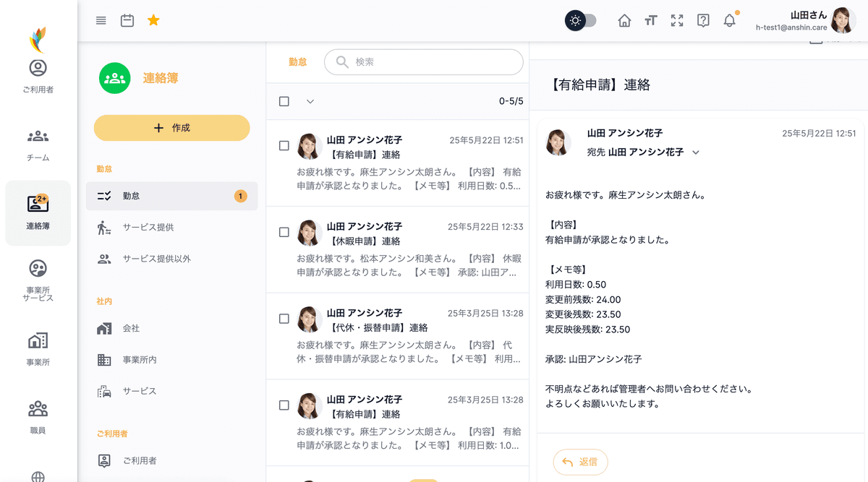
Task: Click the 返信 reply button
Action: click(x=580, y=462)
